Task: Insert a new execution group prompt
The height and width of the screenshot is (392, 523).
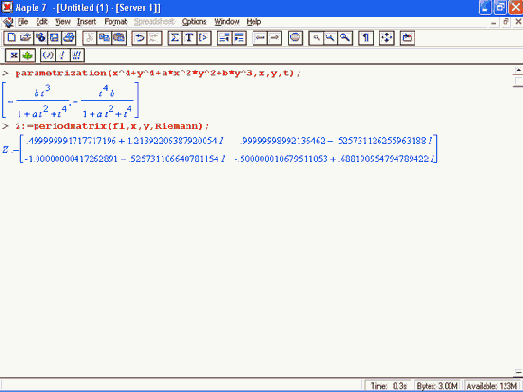Action: tap(203, 38)
